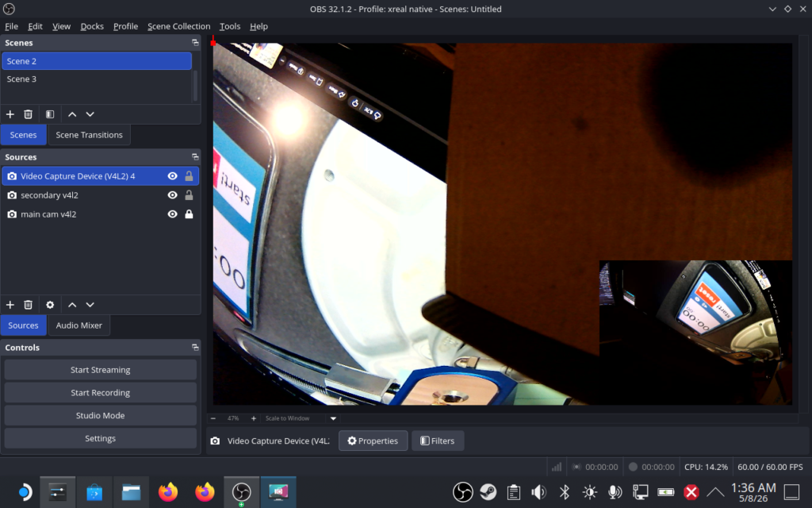Open clipboard manager in system tray
This screenshot has width=812, height=508.
(x=513, y=492)
